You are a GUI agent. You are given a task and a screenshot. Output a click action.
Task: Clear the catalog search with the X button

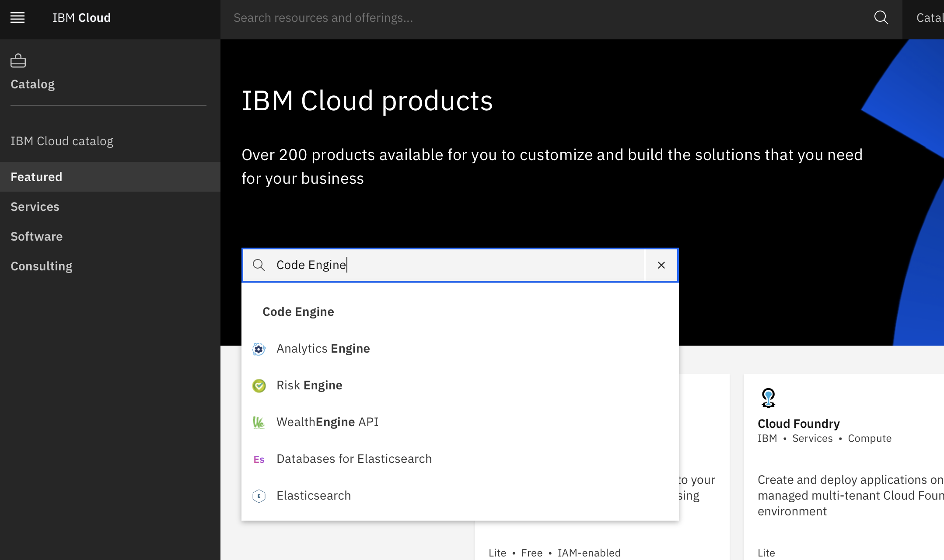(x=661, y=265)
